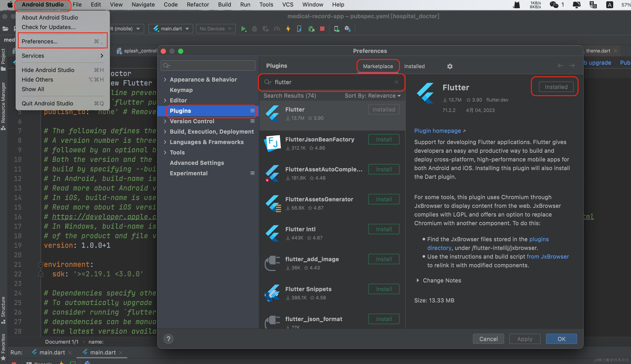This screenshot has height=364, width=631.
Task: Run main.dart with the green play icon
Action: click(x=243, y=29)
